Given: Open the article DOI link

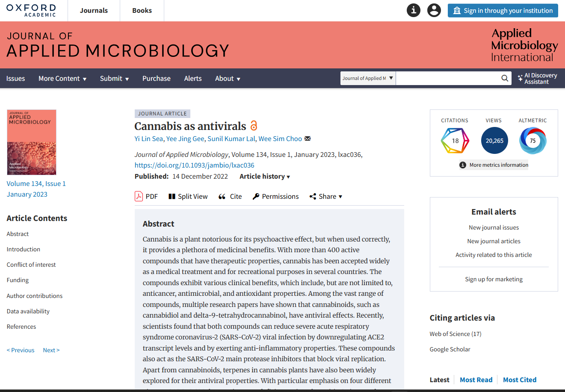Looking at the screenshot, I should [194, 165].
